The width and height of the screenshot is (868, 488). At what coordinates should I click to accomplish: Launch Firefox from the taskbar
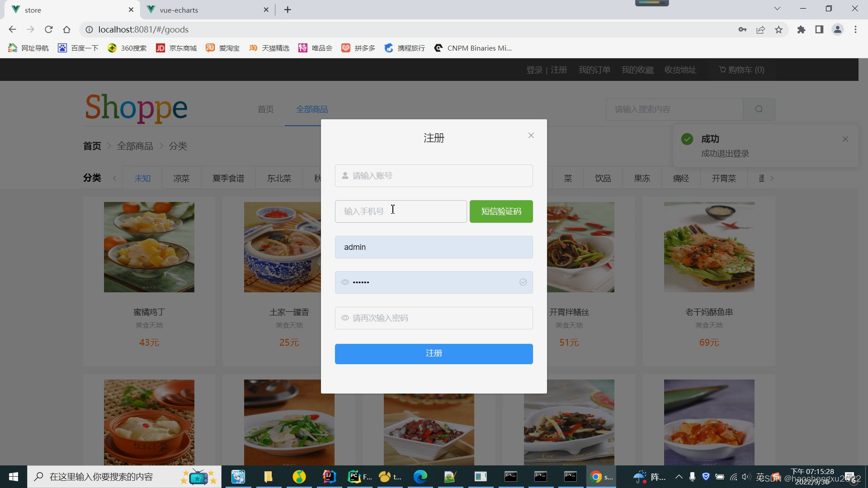299,477
